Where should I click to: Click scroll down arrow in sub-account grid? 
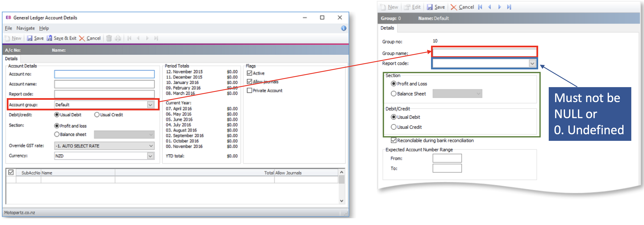[341, 201]
